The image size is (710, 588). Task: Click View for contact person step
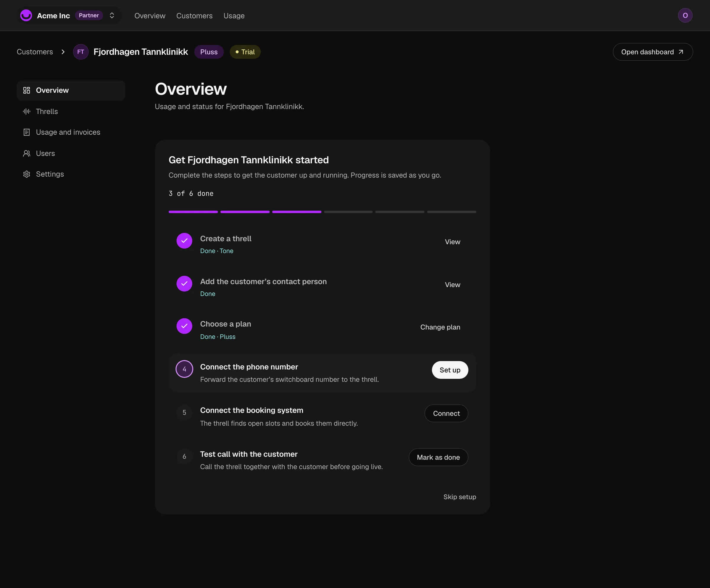[x=452, y=285]
